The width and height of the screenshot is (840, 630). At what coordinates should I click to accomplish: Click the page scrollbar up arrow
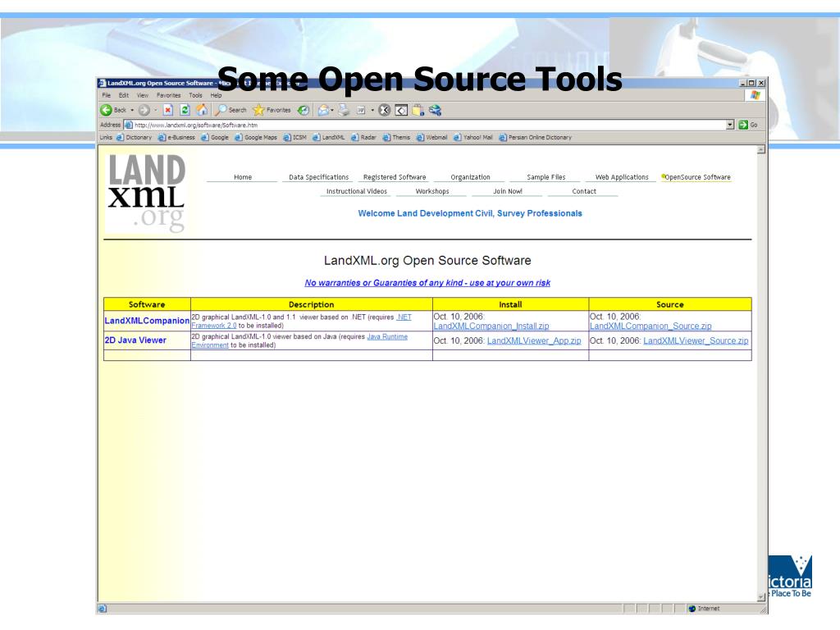(x=760, y=150)
